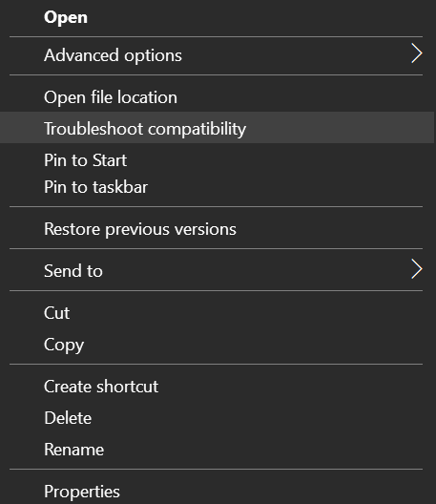Open the Properties dialog
436x504 pixels.
[218, 491]
